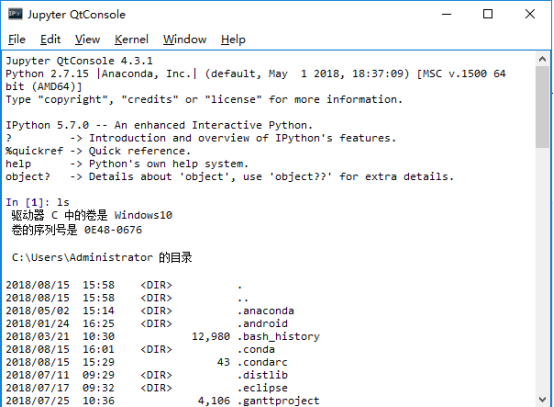The height and width of the screenshot is (407, 554).
Task: Open the View menu
Action: pos(87,39)
